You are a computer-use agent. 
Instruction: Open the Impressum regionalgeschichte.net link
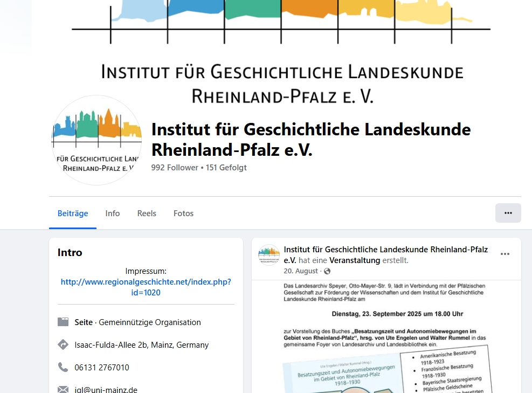pyautogui.click(x=146, y=287)
